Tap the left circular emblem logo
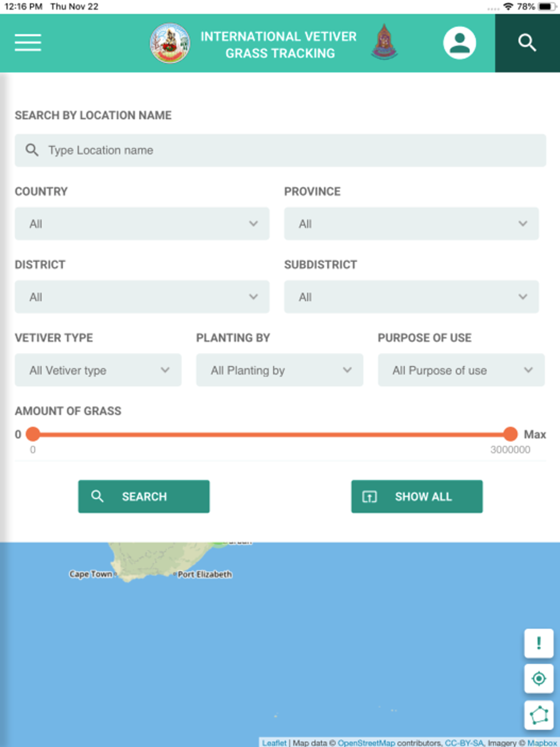Screen dimensions: 560x747 click(170, 43)
